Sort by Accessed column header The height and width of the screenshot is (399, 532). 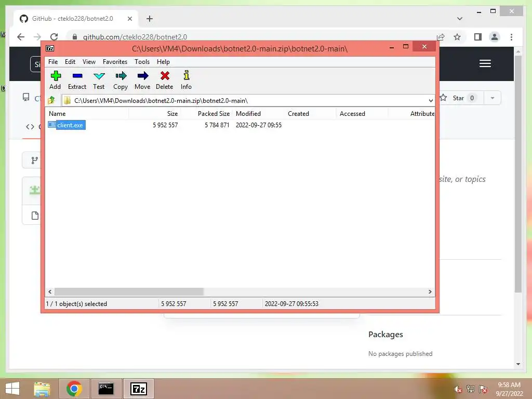coord(362,114)
